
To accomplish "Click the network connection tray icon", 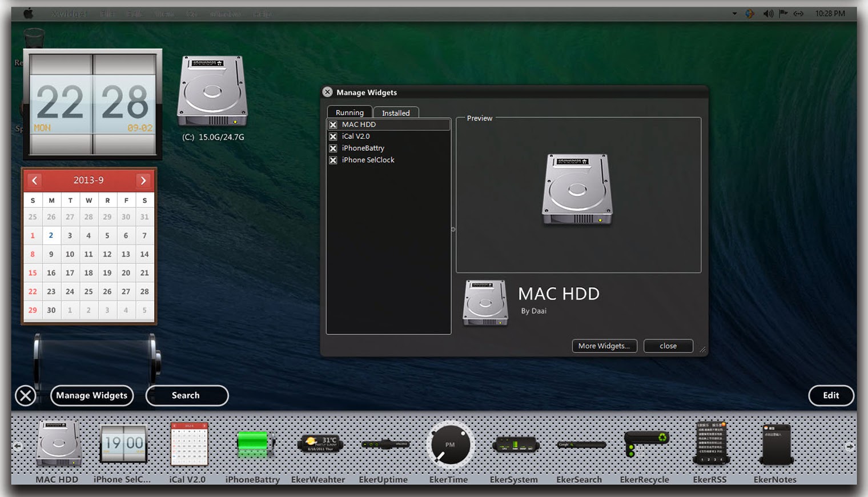I will [x=798, y=14].
